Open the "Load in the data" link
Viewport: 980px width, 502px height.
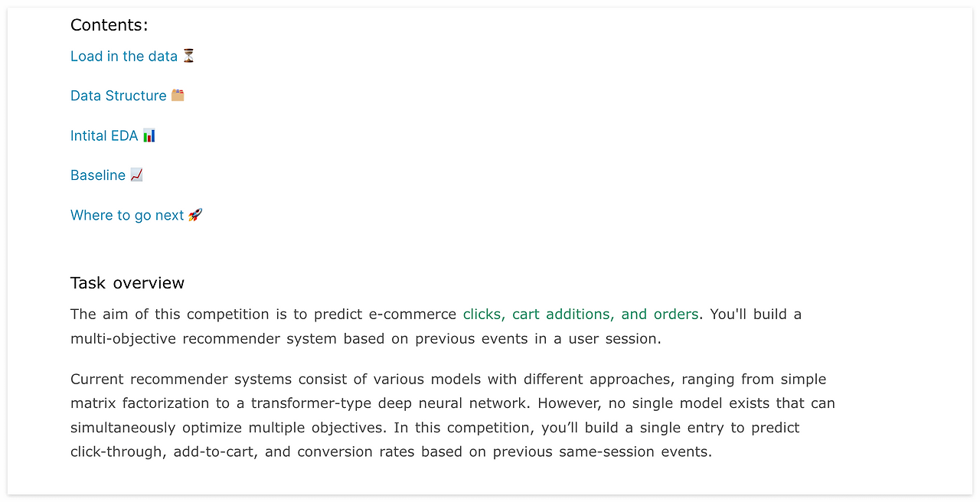pyautogui.click(x=124, y=56)
